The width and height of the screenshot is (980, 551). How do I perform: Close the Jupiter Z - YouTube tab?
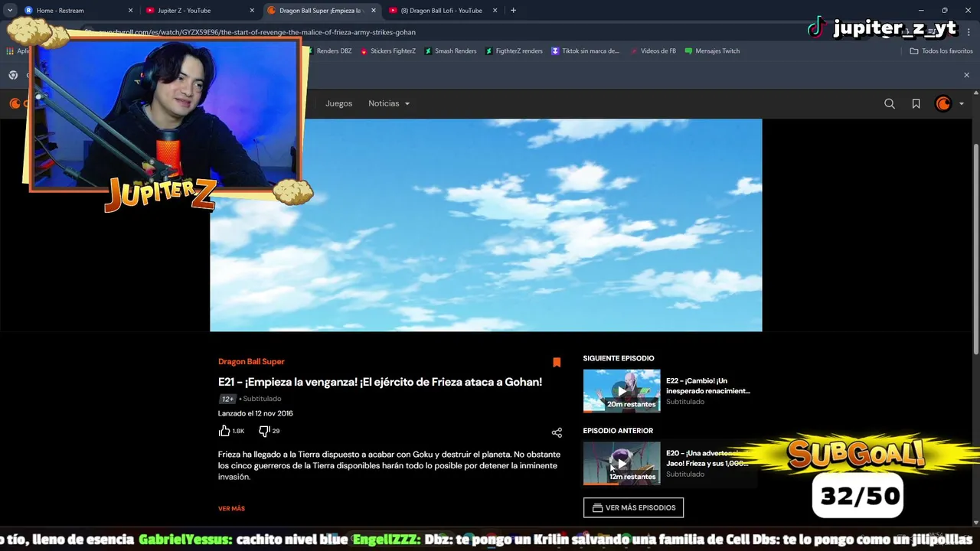(252, 11)
